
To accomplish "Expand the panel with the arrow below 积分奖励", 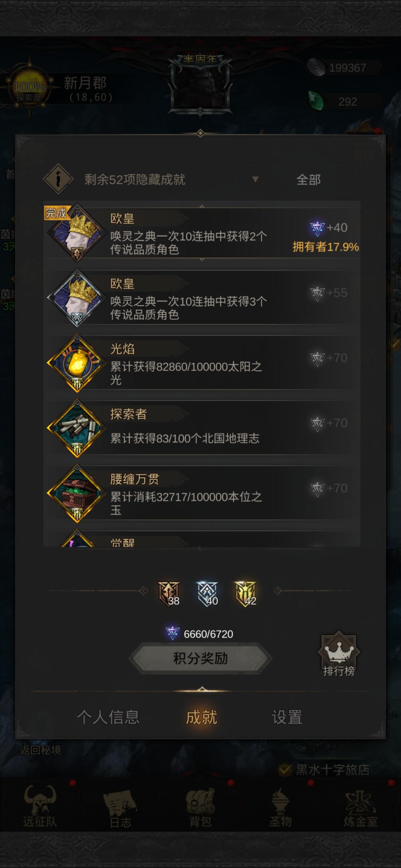I will coord(202,689).
